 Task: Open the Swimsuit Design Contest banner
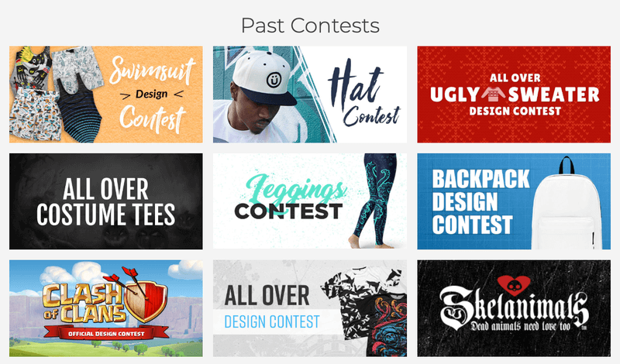(x=106, y=94)
